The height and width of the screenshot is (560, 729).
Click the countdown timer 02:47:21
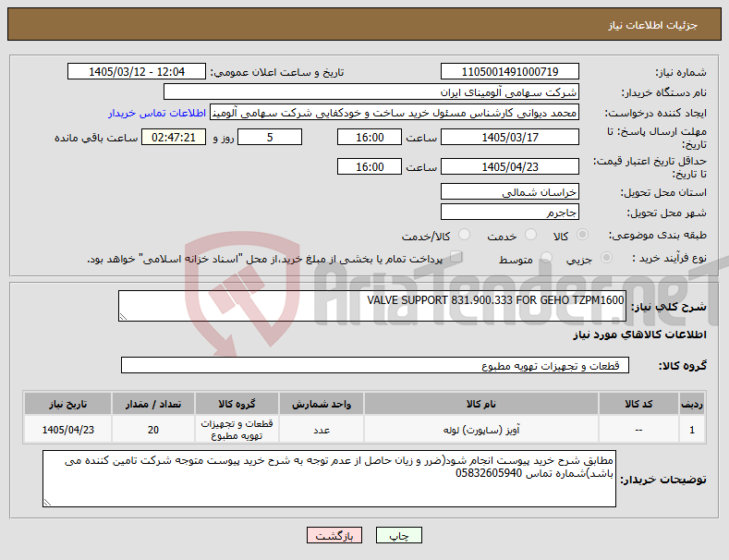coord(174,137)
